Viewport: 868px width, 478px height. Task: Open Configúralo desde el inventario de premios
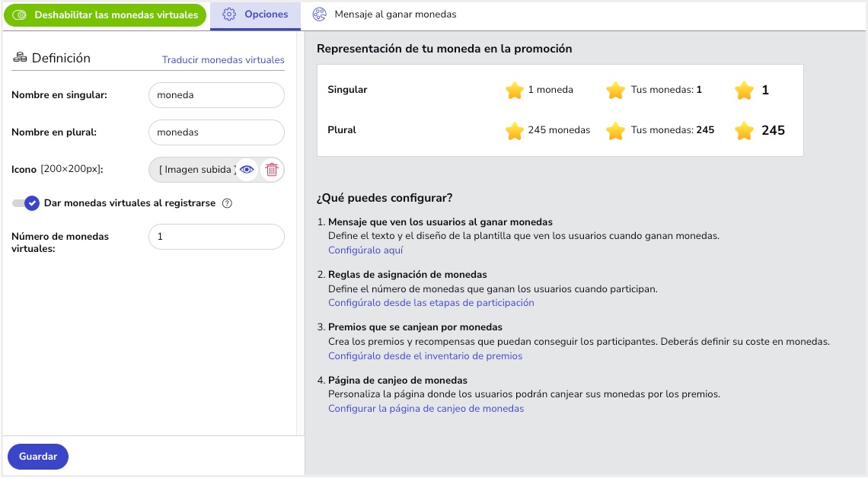425,355
